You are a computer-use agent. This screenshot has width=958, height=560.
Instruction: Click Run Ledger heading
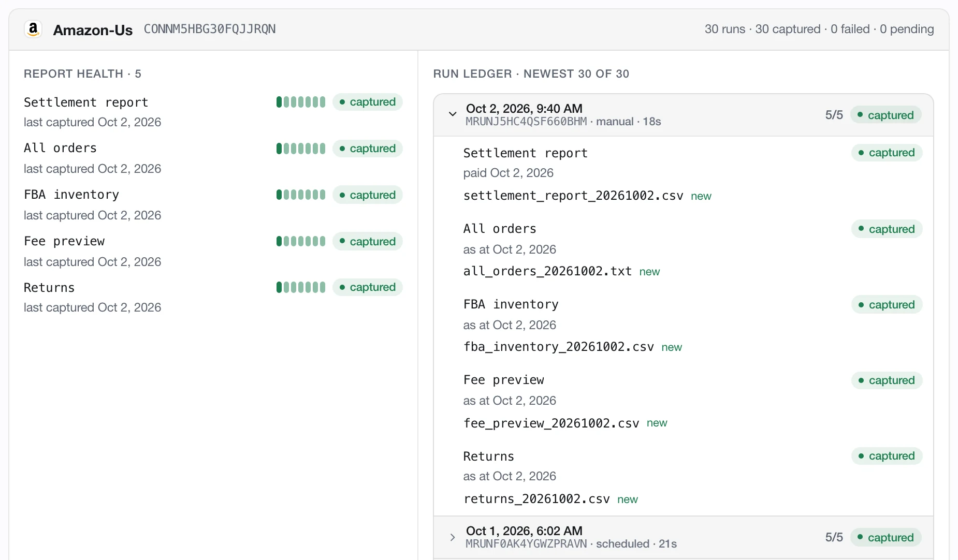[x=531, y=73]
